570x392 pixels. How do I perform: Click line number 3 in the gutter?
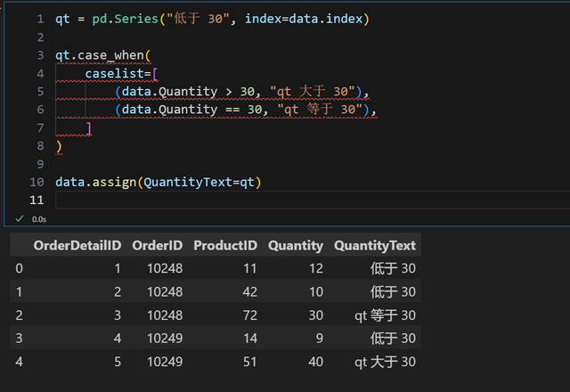pos(41,55)
